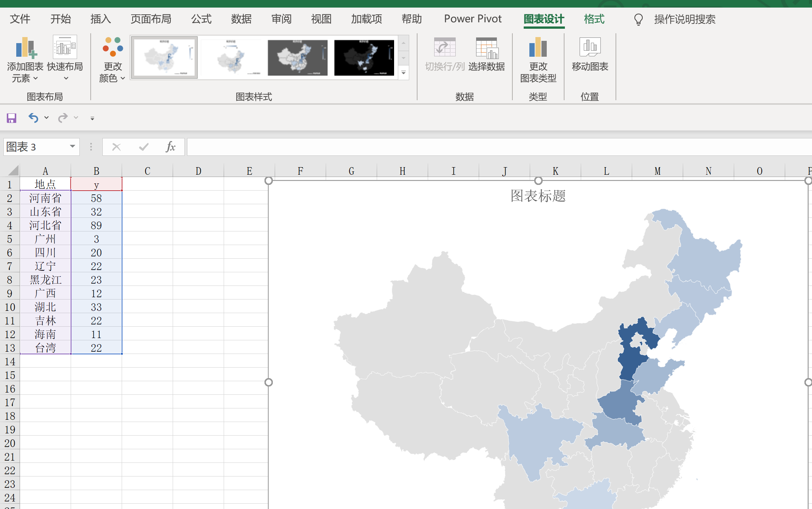Expand the chart styles gallery
Viewport: 812px width, 509px height.
point(404,73)
